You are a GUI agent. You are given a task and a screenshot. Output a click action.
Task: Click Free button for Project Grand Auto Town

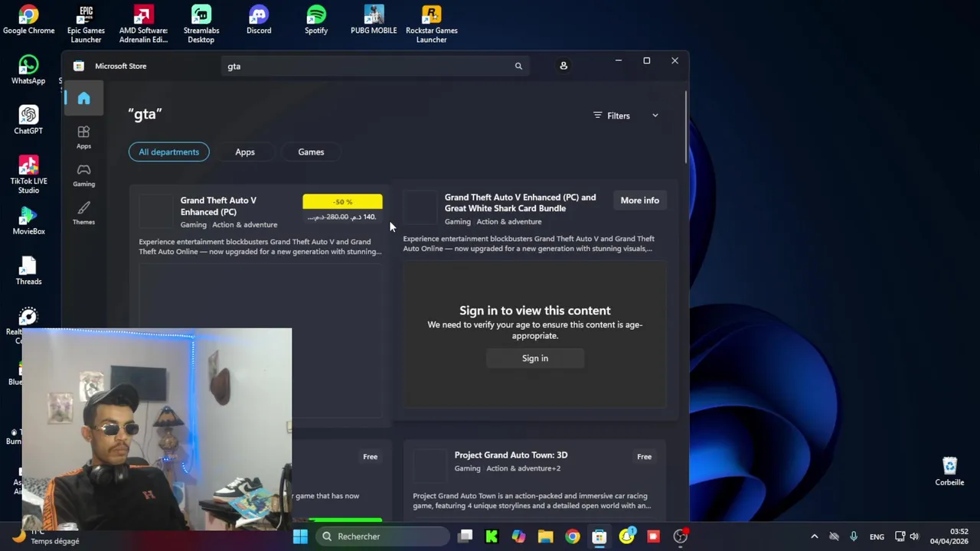click(x=644, y=457)
